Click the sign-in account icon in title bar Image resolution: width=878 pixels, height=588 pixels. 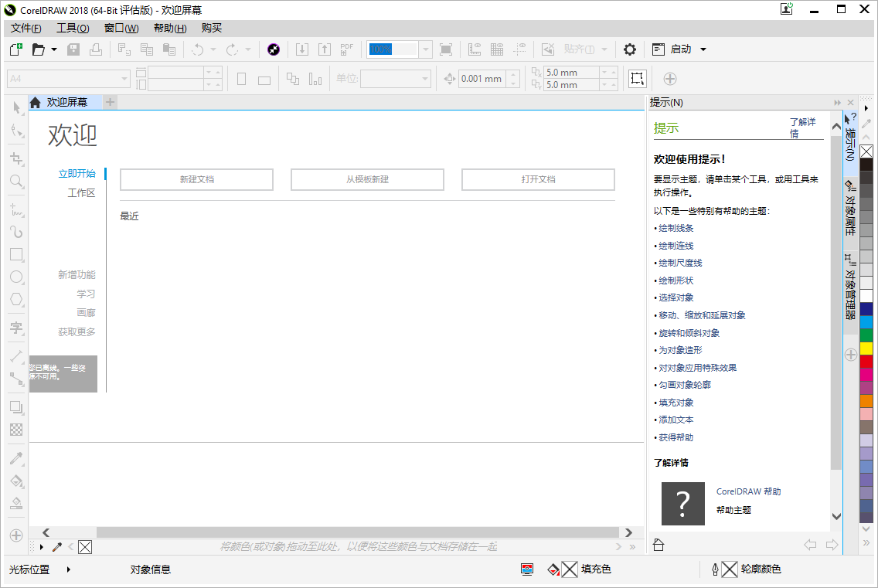point(787,9)
